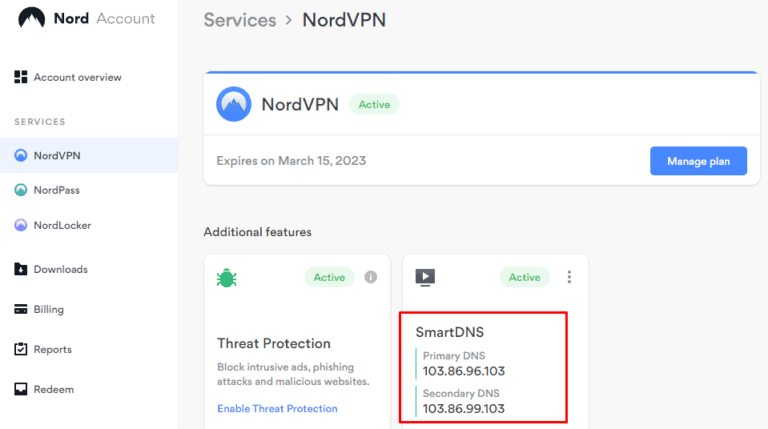This screenshot has height=429, width=768.
Task: Click the green bug Threat Protection icon
Action: pyautogui.click(x=227, y=277)
